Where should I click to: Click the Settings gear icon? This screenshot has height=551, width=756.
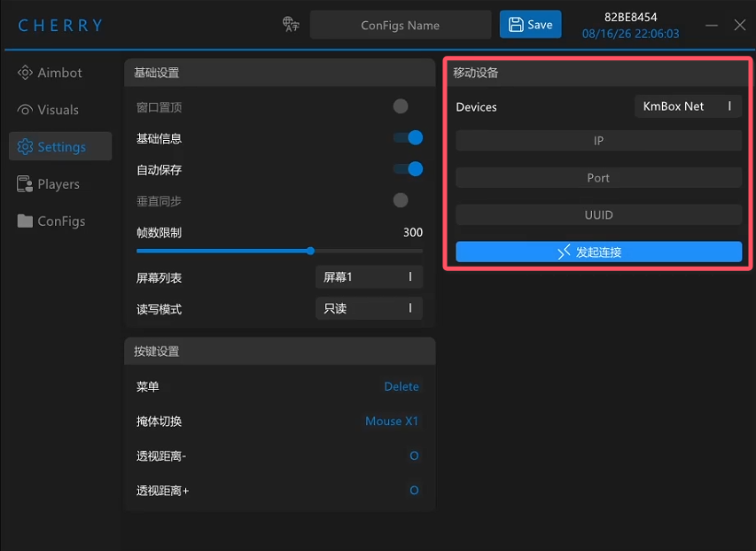coord(25,146)
